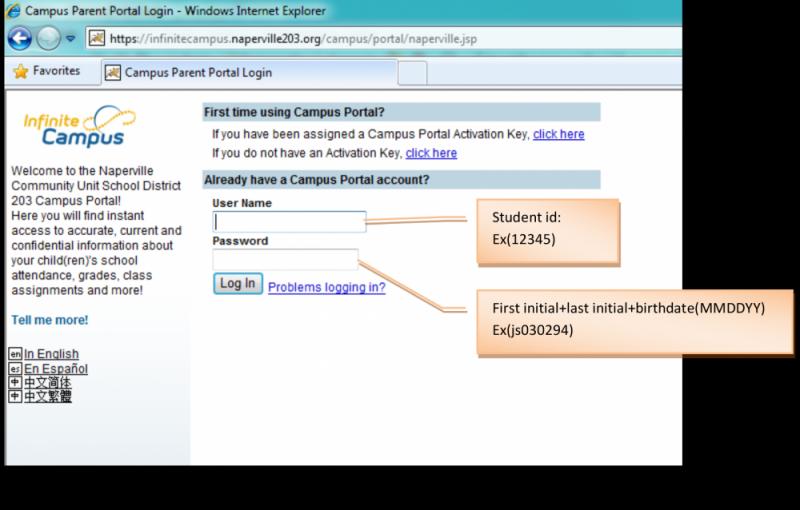Open the recent pages dropdown arrow
This screenshot has height=510, width=800.
pyautogui.click(x=70, y=38)
